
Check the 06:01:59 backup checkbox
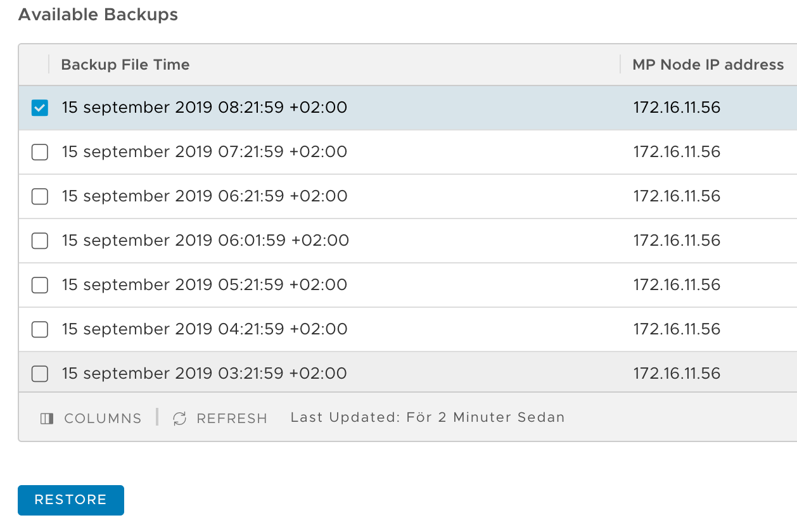40,241
